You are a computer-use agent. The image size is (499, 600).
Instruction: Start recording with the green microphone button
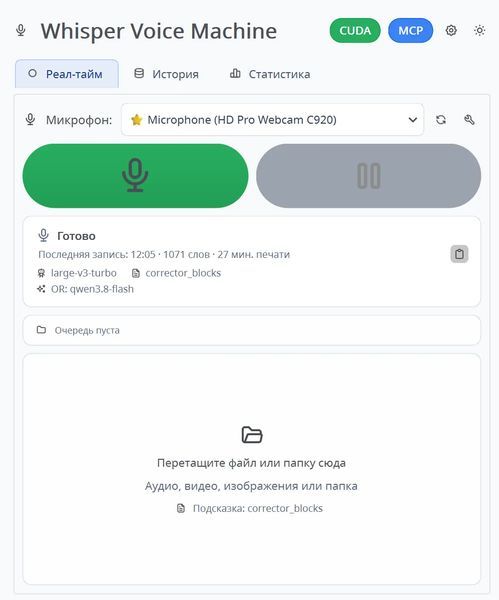pos(135,176)
